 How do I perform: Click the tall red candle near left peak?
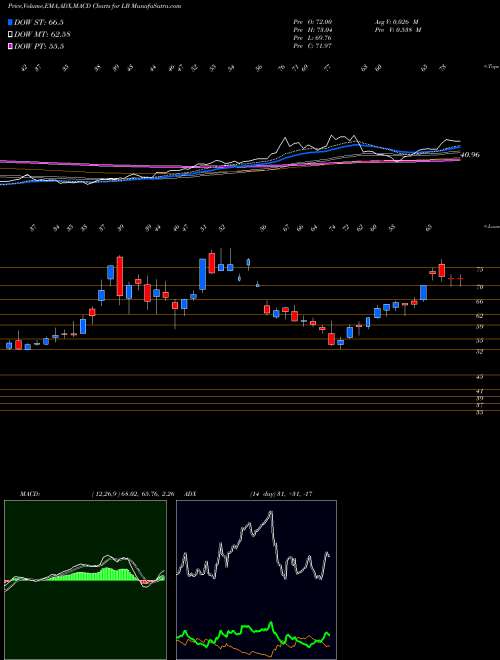point(120,276)
